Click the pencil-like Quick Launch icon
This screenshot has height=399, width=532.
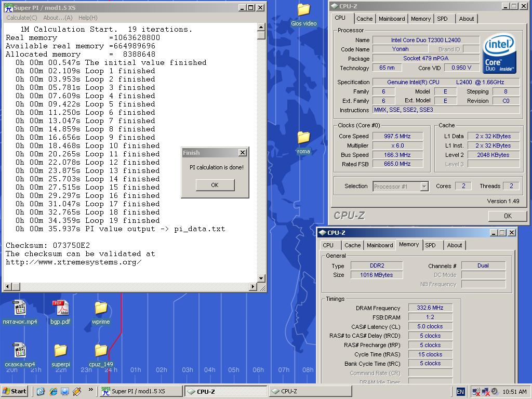[77, 391]
